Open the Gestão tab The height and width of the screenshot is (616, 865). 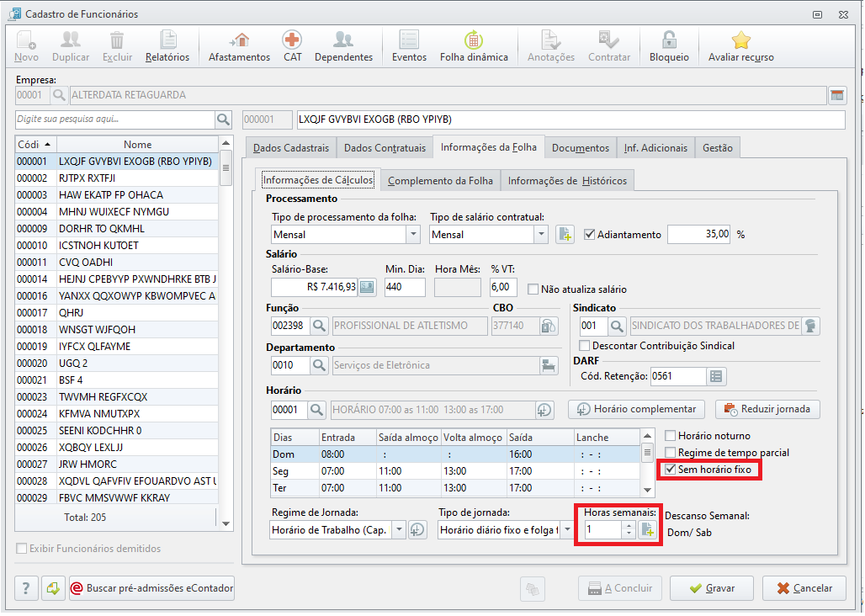coord(717,148)
